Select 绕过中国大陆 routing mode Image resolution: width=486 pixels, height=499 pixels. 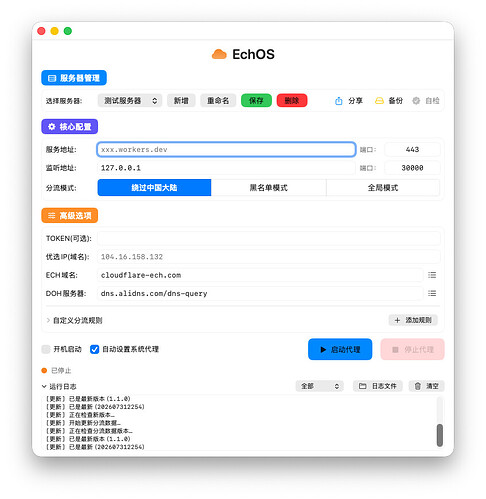pos(154,188)
